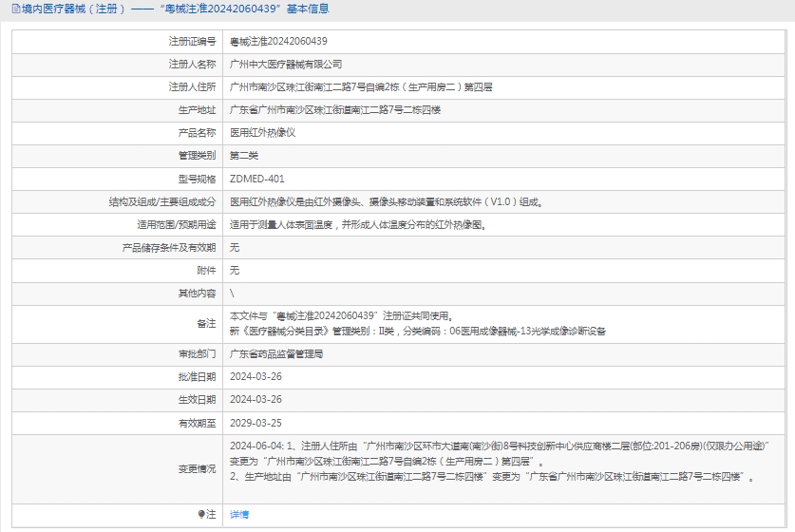Image resolution: width=795 pixels, height=532 pixels.
Task: Click the bullet icon next to 注
Action: (201, 515)
